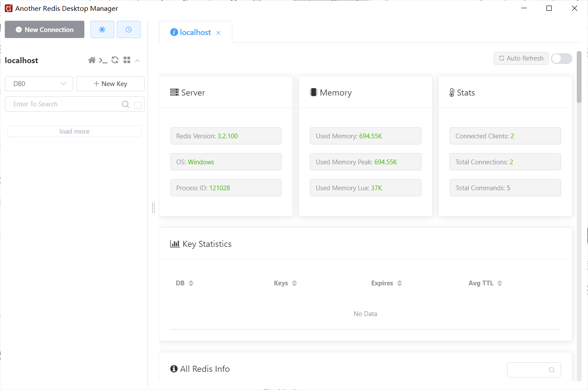Click the 'Total Connections: 2' field
The height and width of the screenshot is (390, 588).
(505, 162)
